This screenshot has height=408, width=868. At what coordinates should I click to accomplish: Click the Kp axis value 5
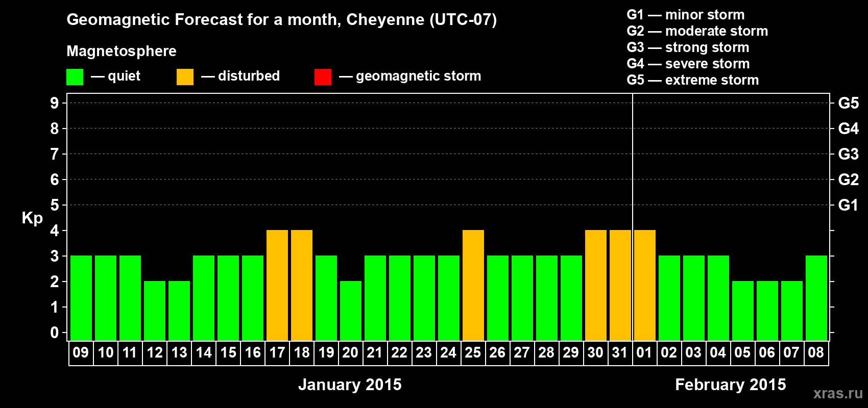click(x=54, y=205)
